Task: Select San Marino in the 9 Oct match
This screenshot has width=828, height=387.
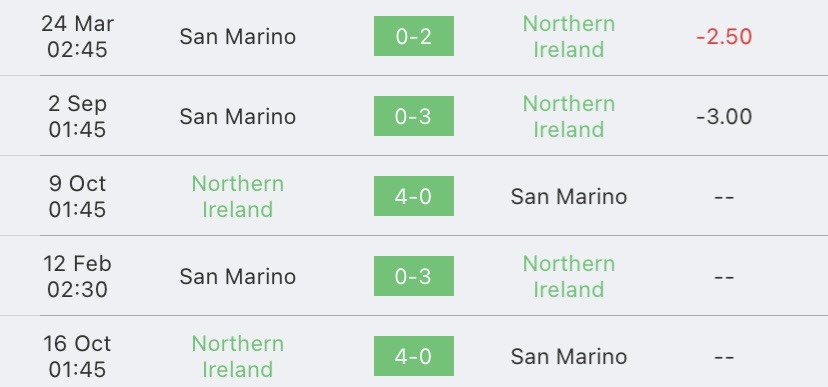Action: point(569,196)
